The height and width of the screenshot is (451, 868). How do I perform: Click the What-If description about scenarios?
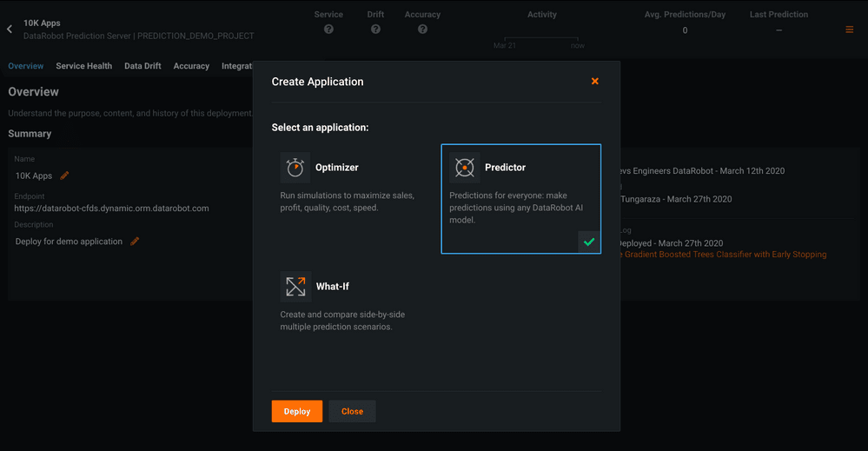[x=342, y=321]
